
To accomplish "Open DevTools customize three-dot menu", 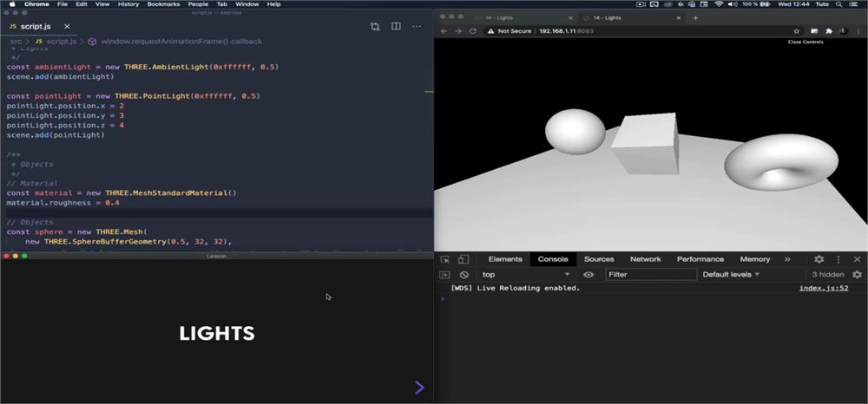I will 838,259.
